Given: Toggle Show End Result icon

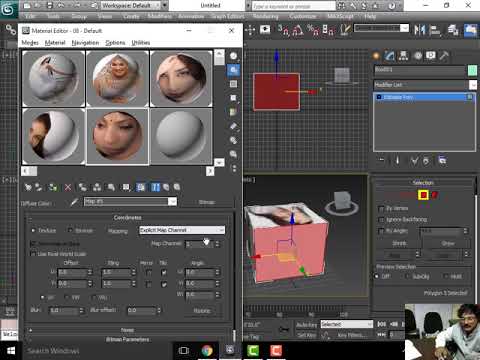Looking at the screenshot, I should click(155, 187).
